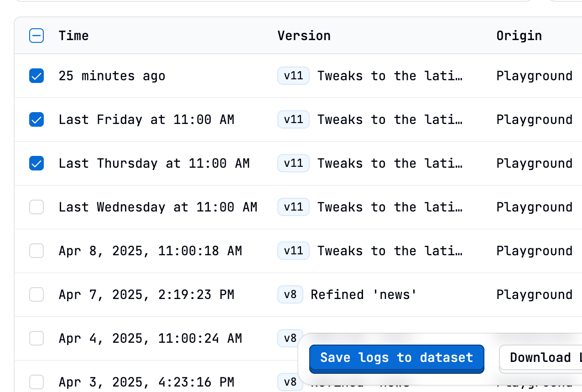Click v8 badge in the Apr 4 row
The image size is (582, 392).
click(x=290, y=338)
